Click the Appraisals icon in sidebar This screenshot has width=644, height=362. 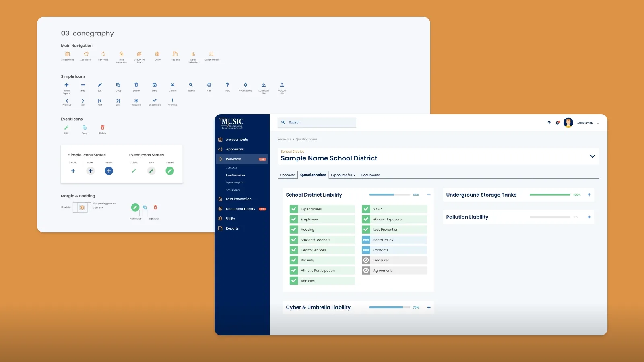pos(220,149)
